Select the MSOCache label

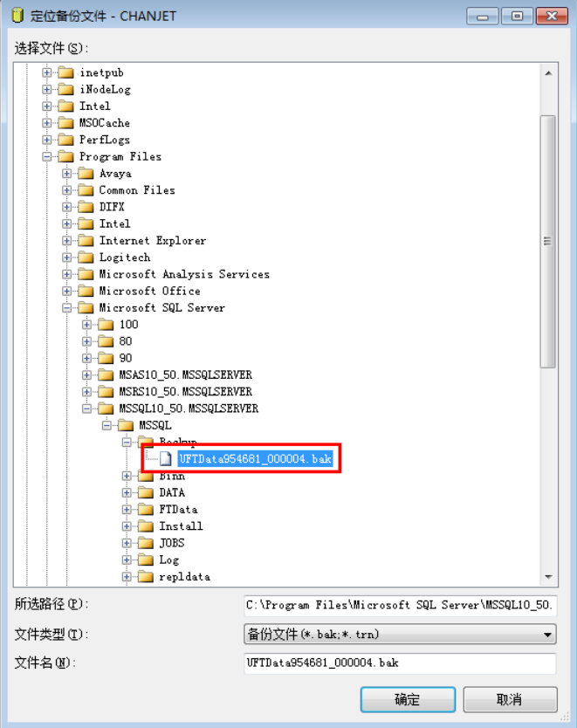(105, 123)
